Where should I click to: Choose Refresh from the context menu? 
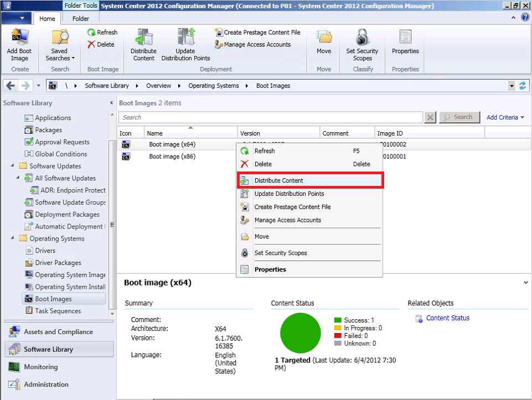point(309,151)
